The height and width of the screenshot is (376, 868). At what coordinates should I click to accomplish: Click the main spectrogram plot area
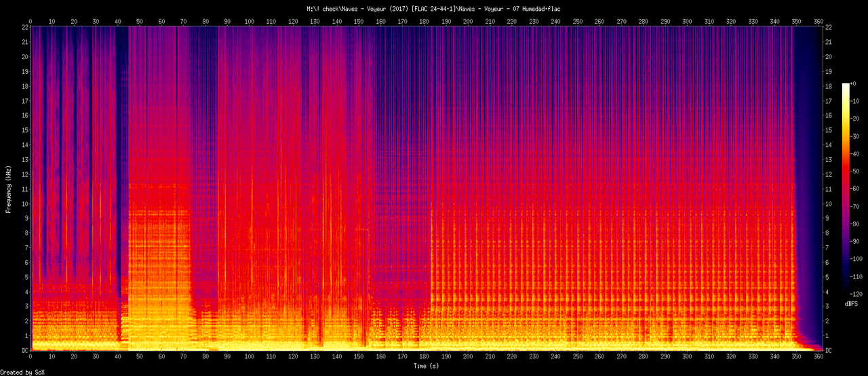[426, 189]
